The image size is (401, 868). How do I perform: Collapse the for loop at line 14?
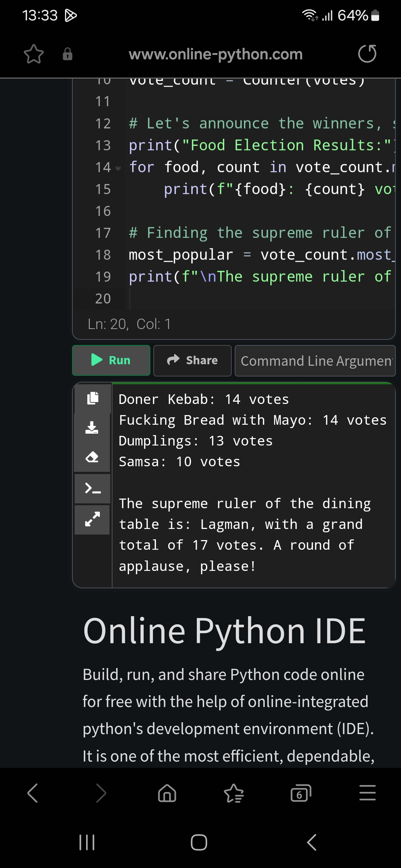coord(118,168)
